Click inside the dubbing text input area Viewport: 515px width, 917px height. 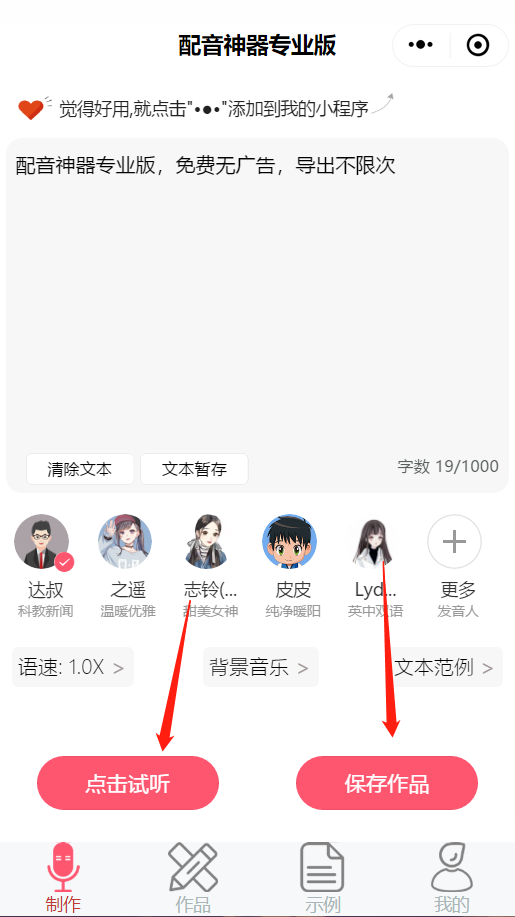[257, 304]
